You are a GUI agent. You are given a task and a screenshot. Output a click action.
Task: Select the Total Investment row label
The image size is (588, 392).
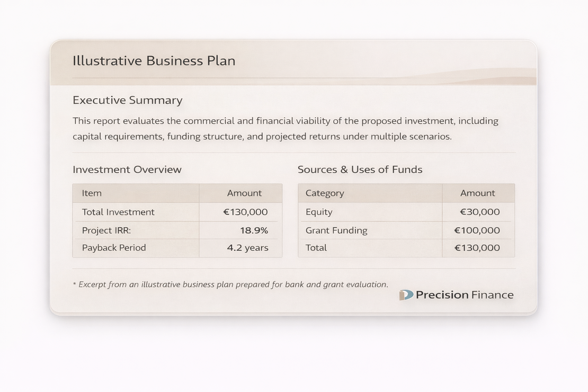click(x=118, y=212)
